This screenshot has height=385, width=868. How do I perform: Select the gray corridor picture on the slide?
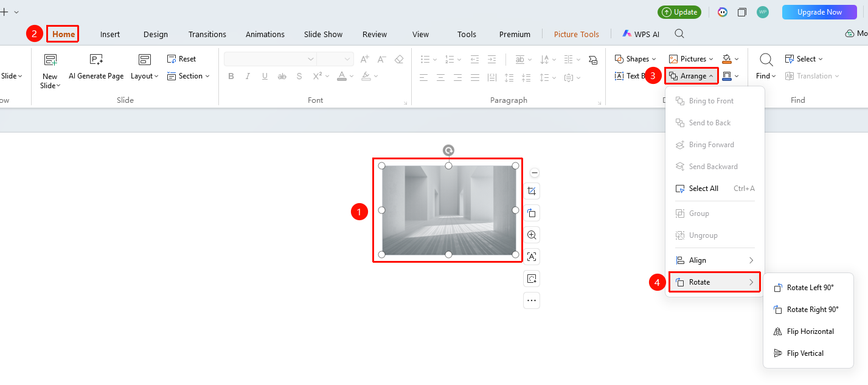[x=448, y=210]
